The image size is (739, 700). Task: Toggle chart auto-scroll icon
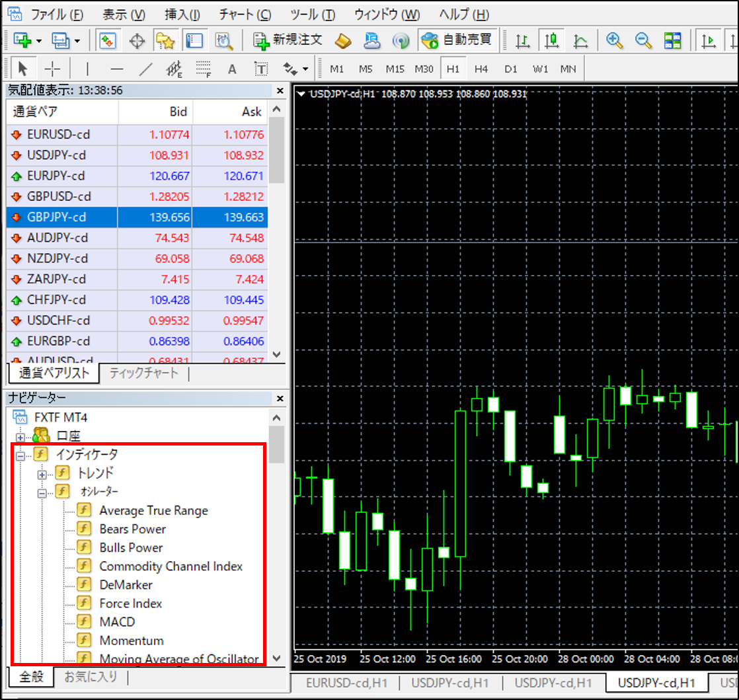pyautogui.click(x=708, y=41)
